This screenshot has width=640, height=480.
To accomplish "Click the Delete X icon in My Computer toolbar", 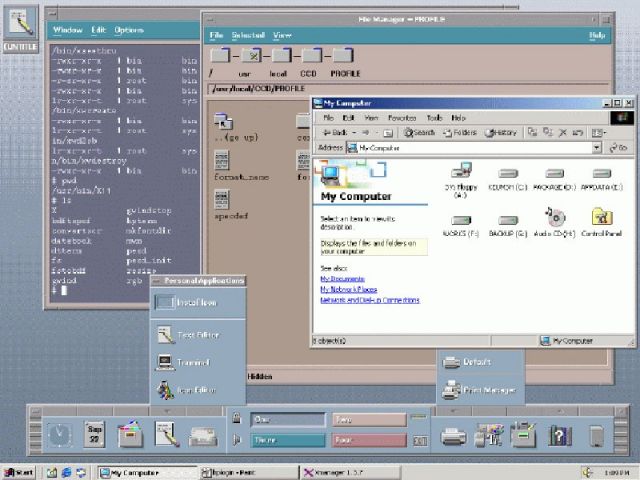I will 563,133.
